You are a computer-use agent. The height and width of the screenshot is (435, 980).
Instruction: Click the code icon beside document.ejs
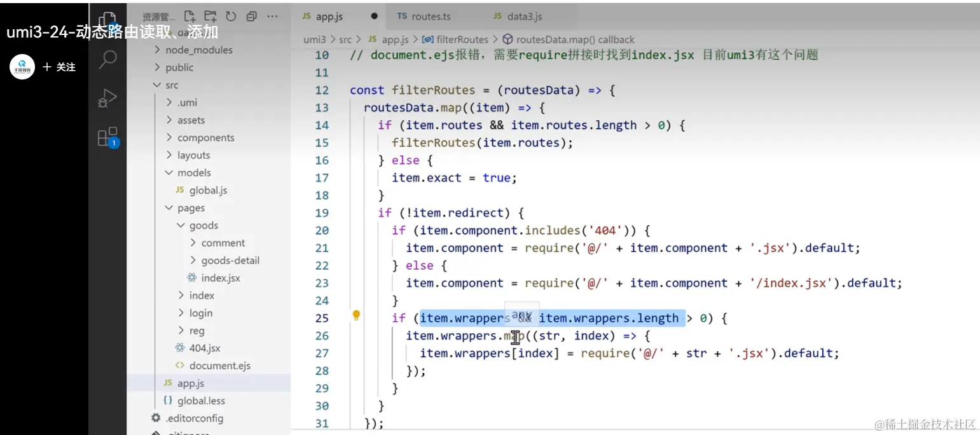click(180, 366)
